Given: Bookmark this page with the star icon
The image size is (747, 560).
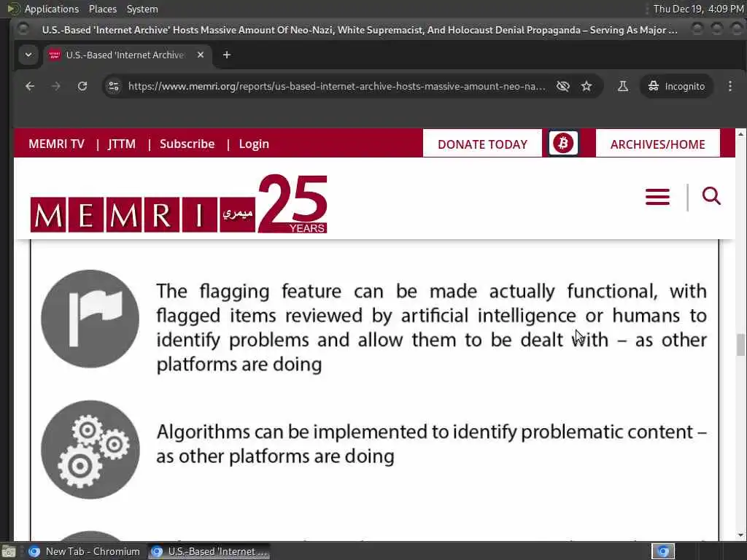Looking at the screenshot, I should pos(587,86).
